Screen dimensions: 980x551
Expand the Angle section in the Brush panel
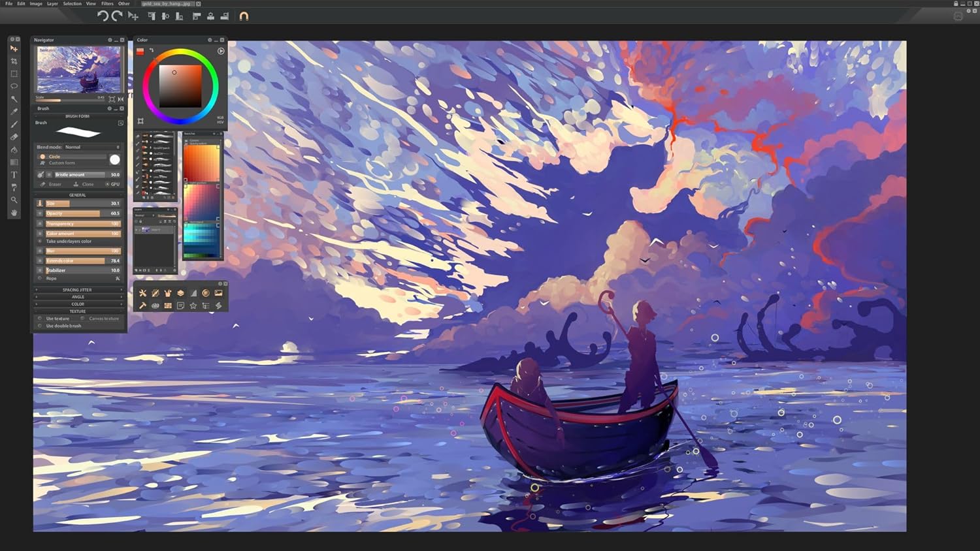78,296
